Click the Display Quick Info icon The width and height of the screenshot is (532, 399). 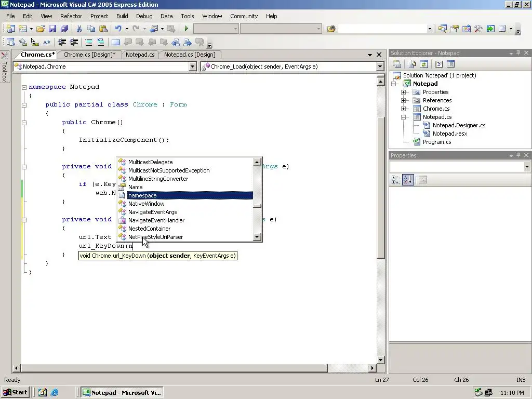pyautogui.click(x=35, y=42)
